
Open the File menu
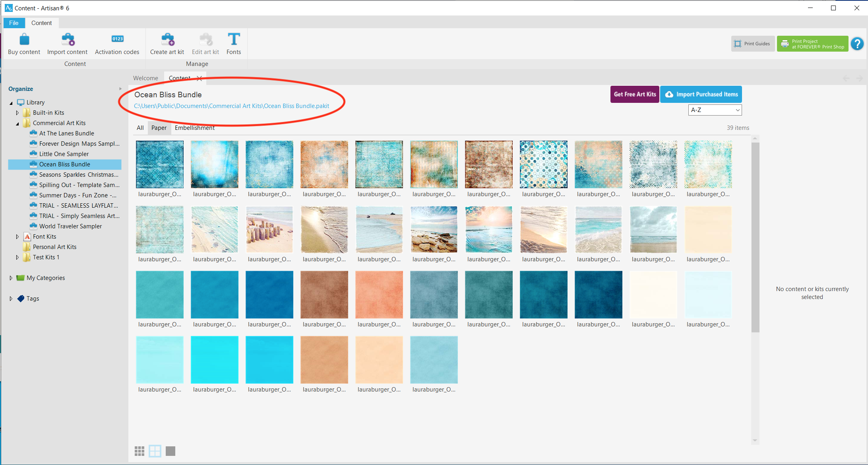click(x=14, y=23)
